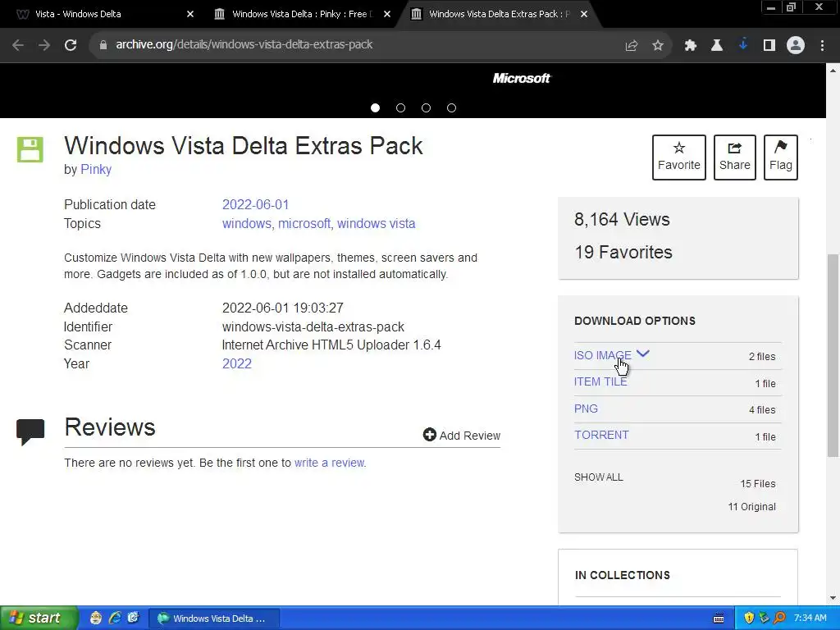The height and width of the screenshot is (630, 840).
Task: Open on-screen keyboard tray icon
Action: 719,619
